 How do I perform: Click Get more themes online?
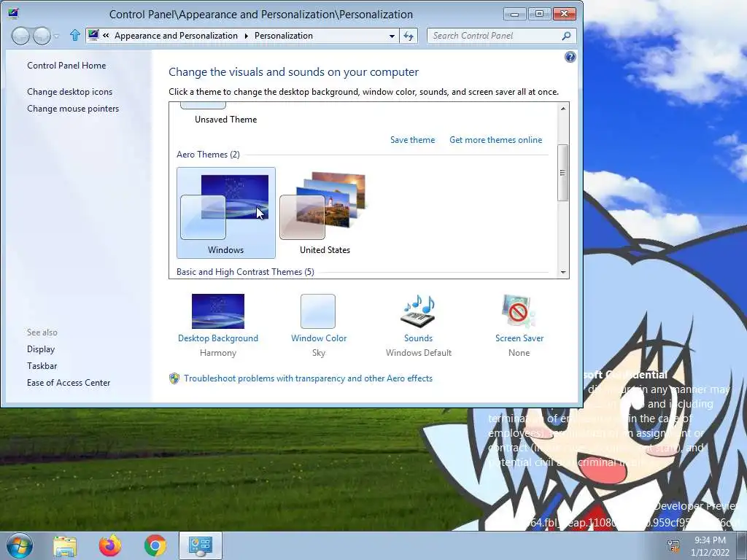(x=495, y=140)
